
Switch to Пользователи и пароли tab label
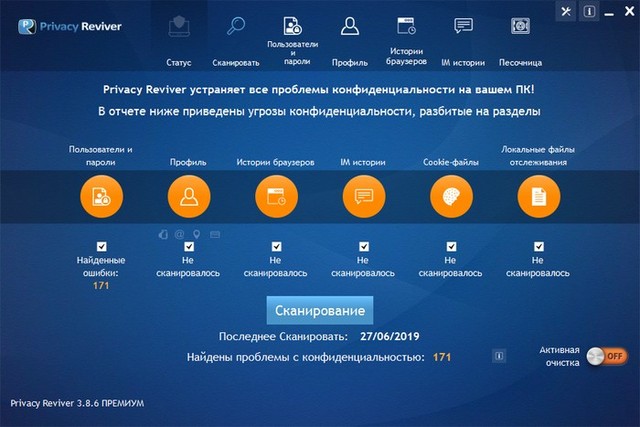coord(293,53)
